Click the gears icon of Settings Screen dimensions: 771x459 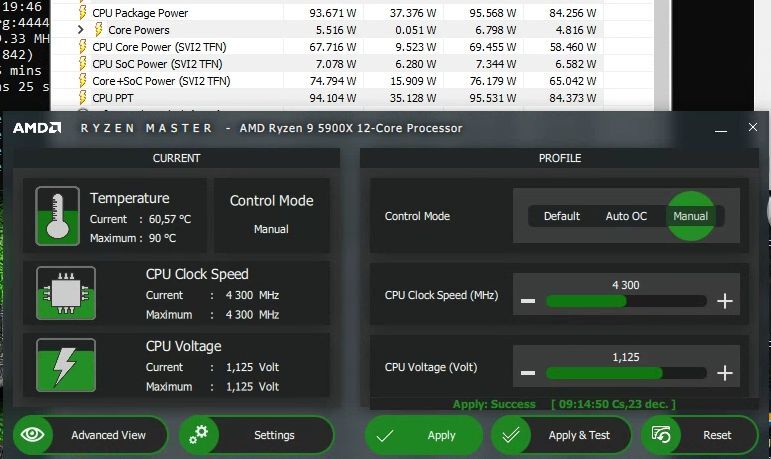click(x=199, y=434)
